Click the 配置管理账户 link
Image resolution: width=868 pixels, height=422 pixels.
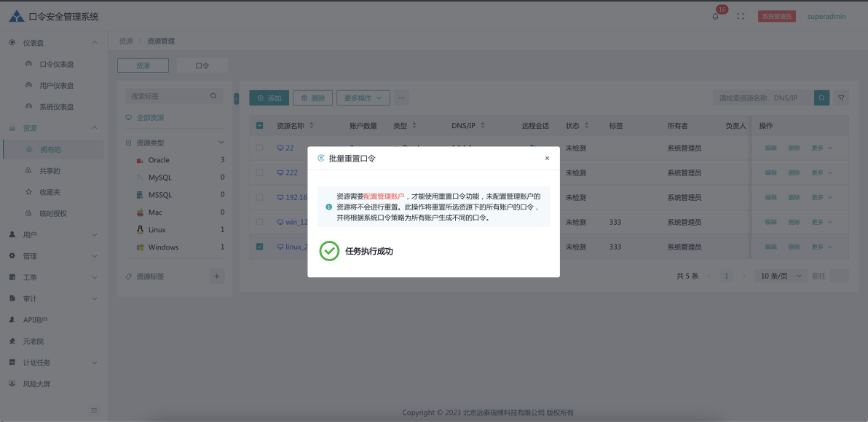click(384, 196)
